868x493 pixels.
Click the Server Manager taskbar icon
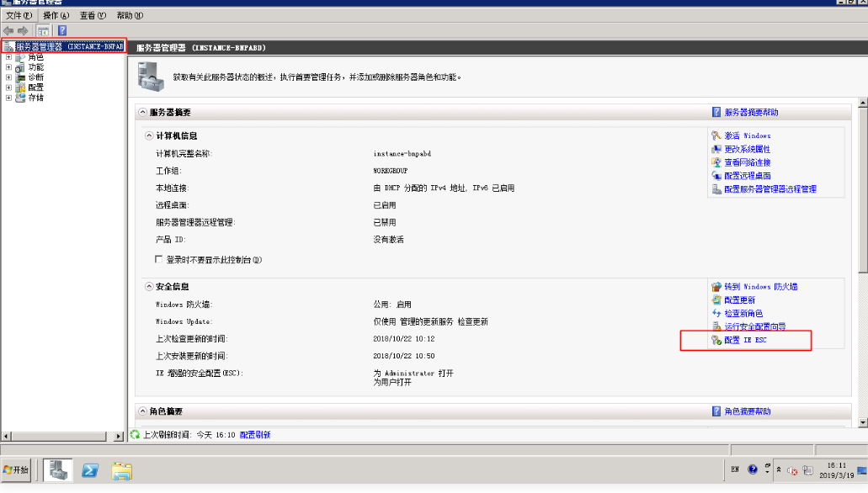pyautogui.click(x=57, y=470)
